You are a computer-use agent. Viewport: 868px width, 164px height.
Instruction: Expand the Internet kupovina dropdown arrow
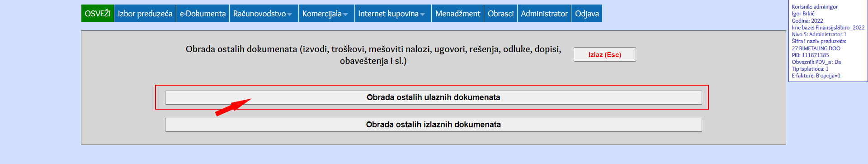423,14
